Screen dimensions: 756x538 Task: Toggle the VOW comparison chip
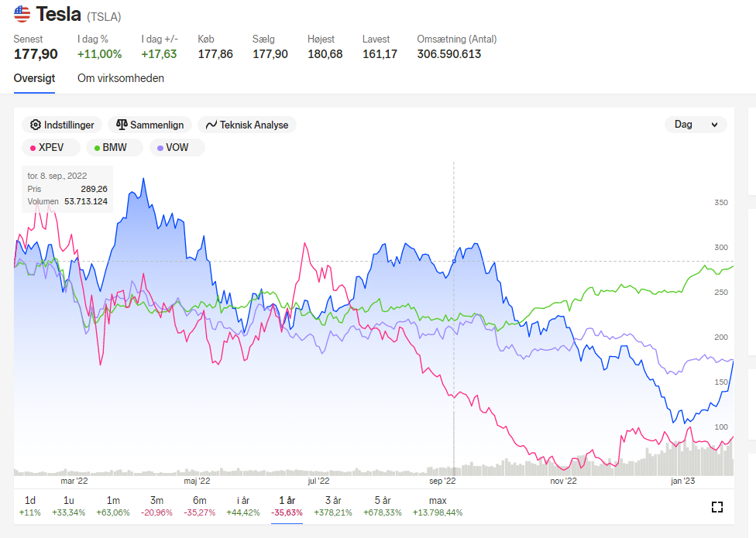pos(177,147)
